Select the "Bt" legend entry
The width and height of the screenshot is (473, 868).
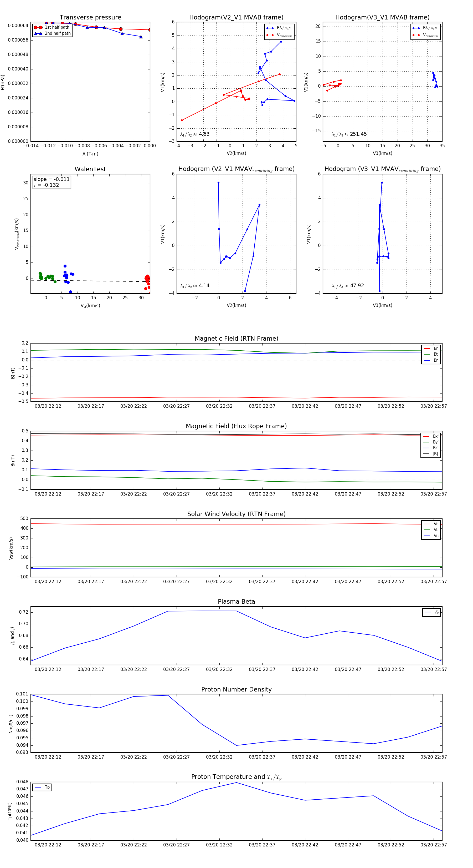pos(431,354)
